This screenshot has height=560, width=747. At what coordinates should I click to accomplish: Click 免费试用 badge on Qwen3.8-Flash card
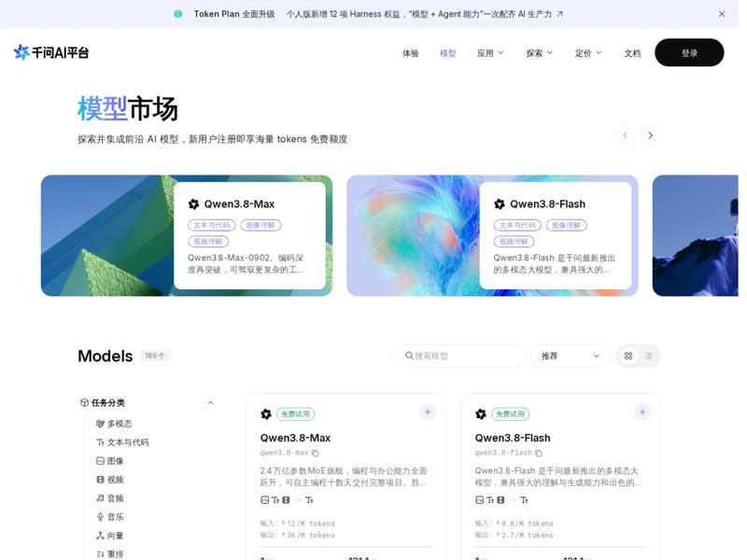[x=510, y=414]
